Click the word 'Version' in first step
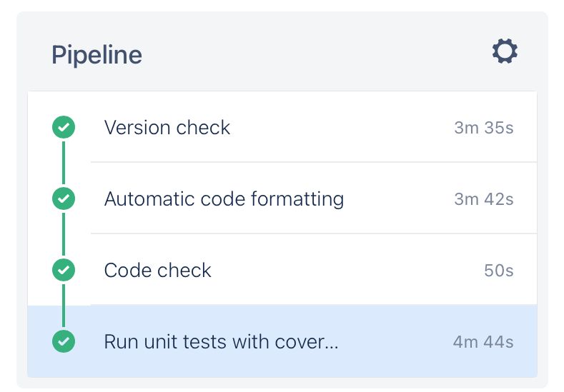 point(137,128)
